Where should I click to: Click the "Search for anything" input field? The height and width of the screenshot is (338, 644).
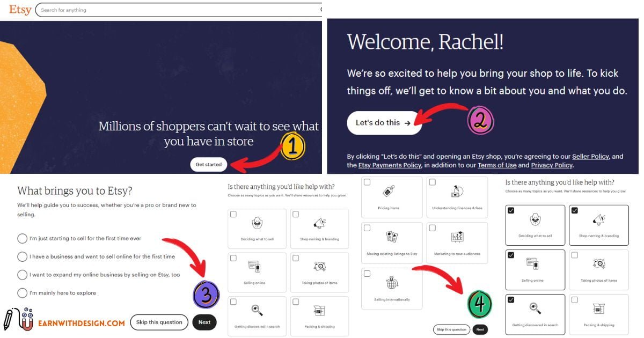click(x=177, y=9)
